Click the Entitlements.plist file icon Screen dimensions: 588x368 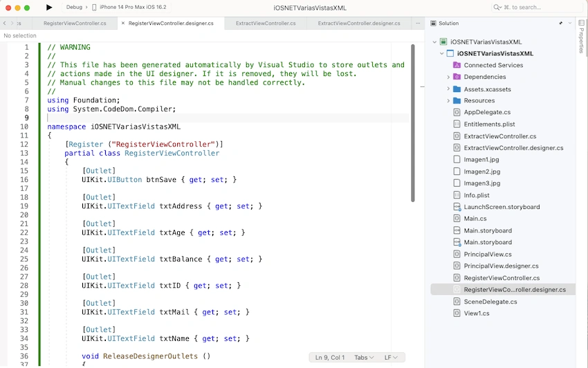[457, 125]
